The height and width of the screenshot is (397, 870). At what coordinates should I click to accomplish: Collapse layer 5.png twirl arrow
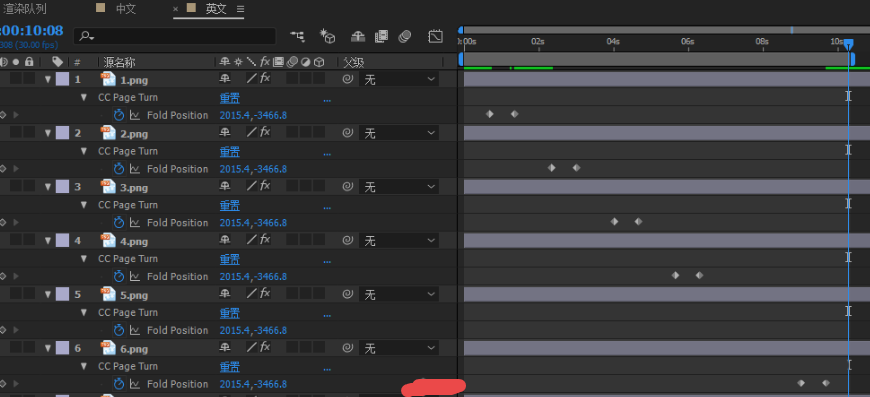pos(48,294)
